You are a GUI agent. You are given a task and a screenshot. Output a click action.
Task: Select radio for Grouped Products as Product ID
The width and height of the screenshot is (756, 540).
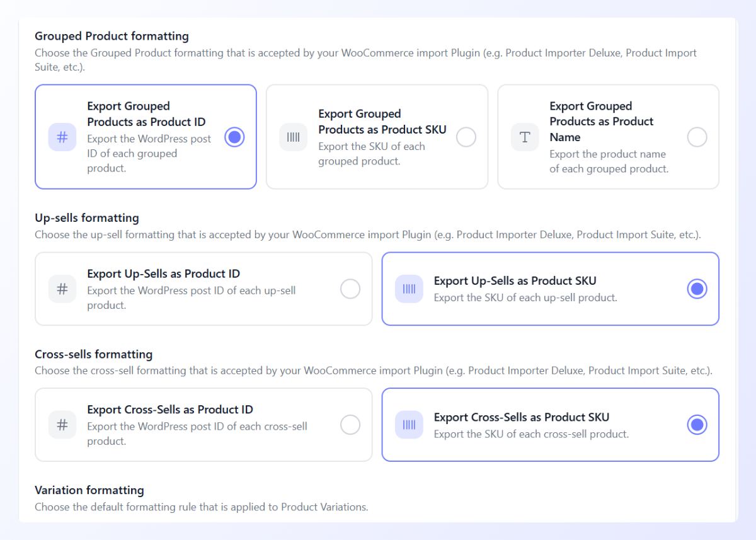(234, 137)
